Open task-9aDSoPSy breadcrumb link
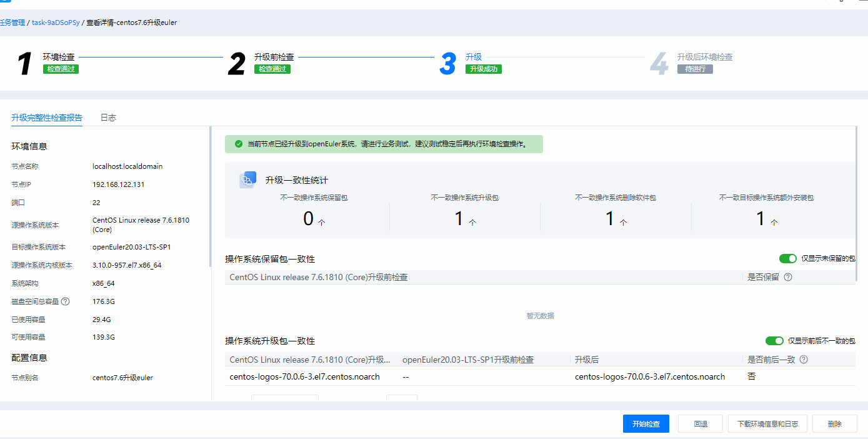 point(56,23)
